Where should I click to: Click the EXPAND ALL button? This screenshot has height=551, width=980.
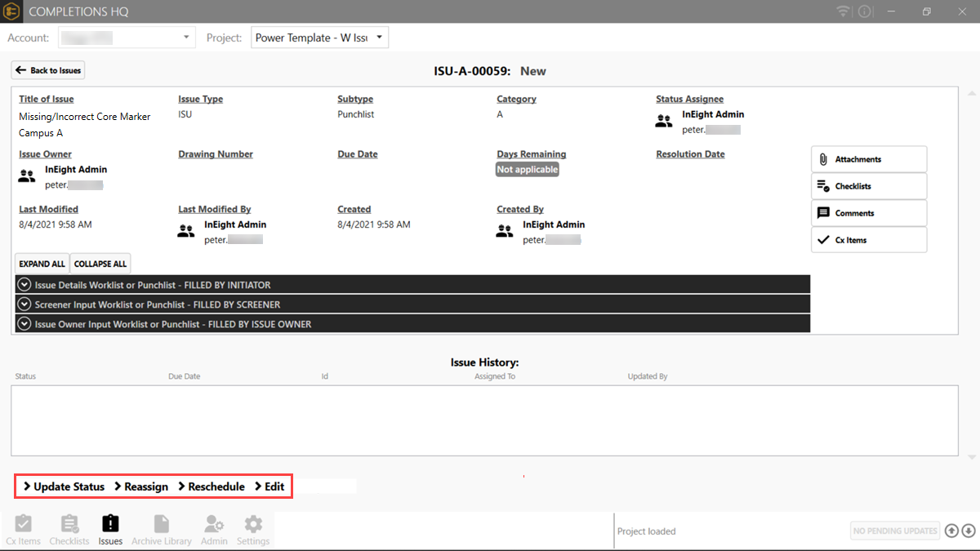click(42, 264)
